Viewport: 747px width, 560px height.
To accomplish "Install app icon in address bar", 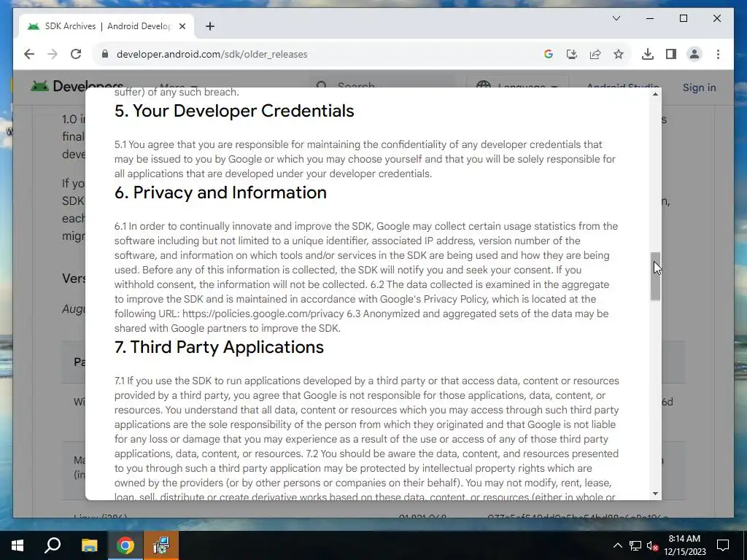I will pyautogui.click(x=572, y=54).
